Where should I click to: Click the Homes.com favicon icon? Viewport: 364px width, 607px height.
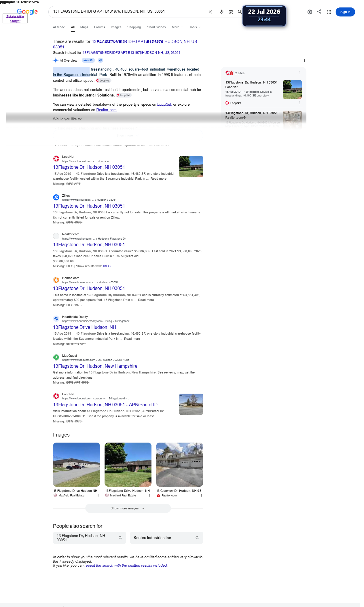[56, 280]
